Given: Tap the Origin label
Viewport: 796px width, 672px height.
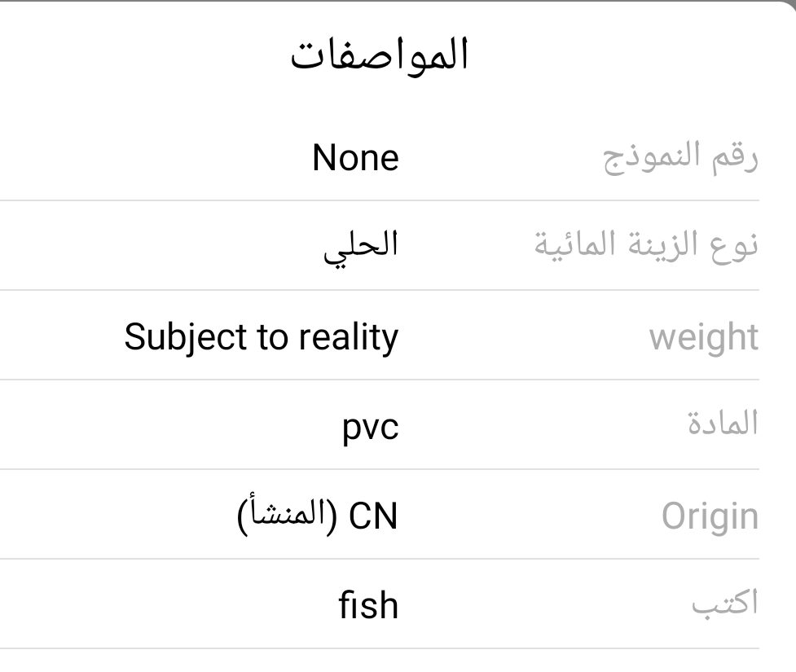Looking at the screenshot, I should (709, 516).
